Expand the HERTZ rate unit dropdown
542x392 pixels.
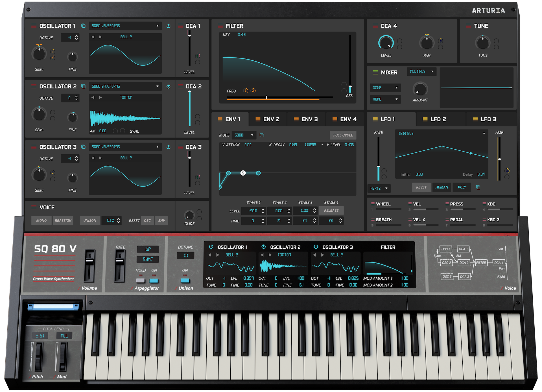(379, 188)
